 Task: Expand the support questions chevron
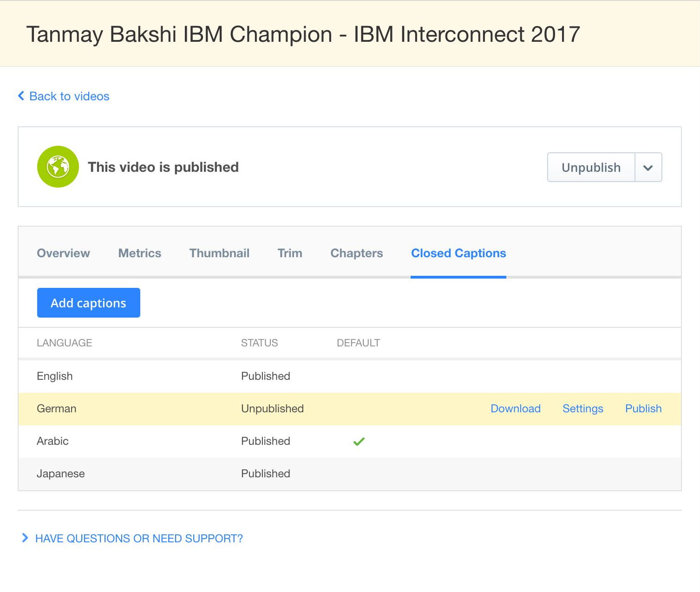(x=25, y=538)
